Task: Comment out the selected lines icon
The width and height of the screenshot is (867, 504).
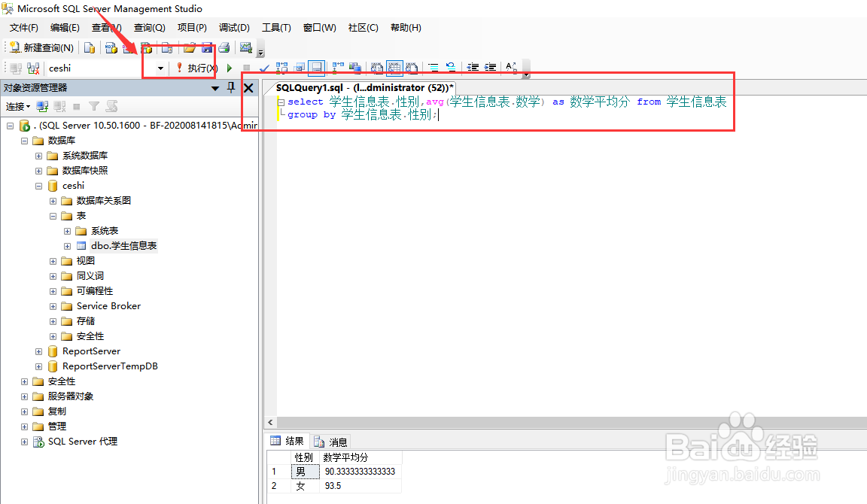Action: [x=433, y=68]
